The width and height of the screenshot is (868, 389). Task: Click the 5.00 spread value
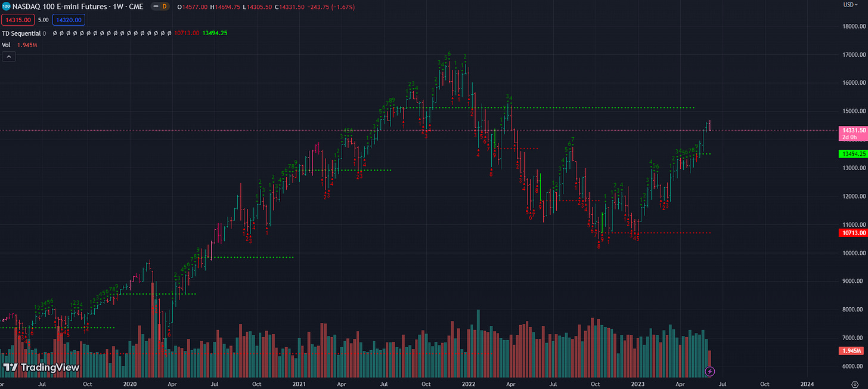[42, 20]
